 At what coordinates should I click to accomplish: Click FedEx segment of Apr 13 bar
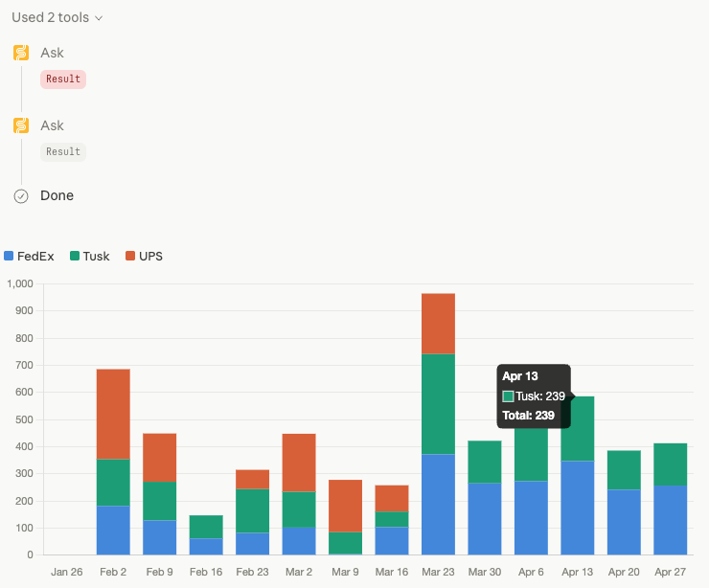pyautogui.click(x=578, y=508)
